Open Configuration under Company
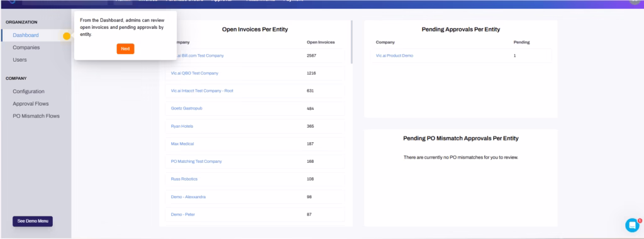This screenshot has width=644, height=239. point(28,92)
